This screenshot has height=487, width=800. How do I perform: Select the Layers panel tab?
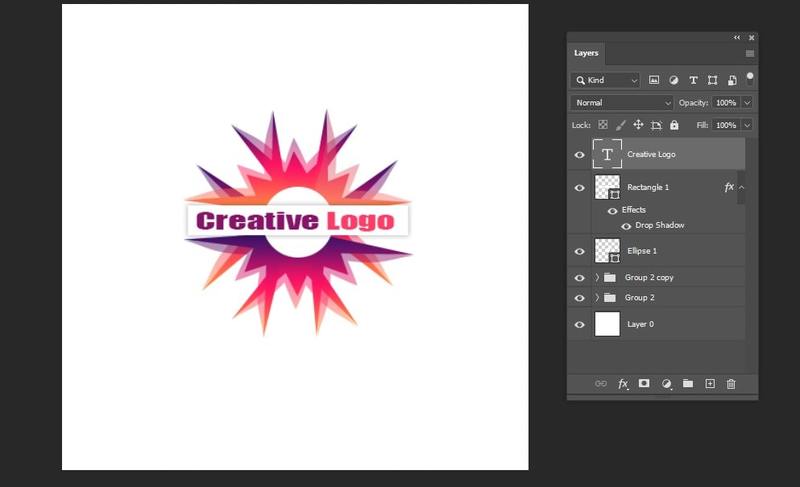(x=586, y=53)
